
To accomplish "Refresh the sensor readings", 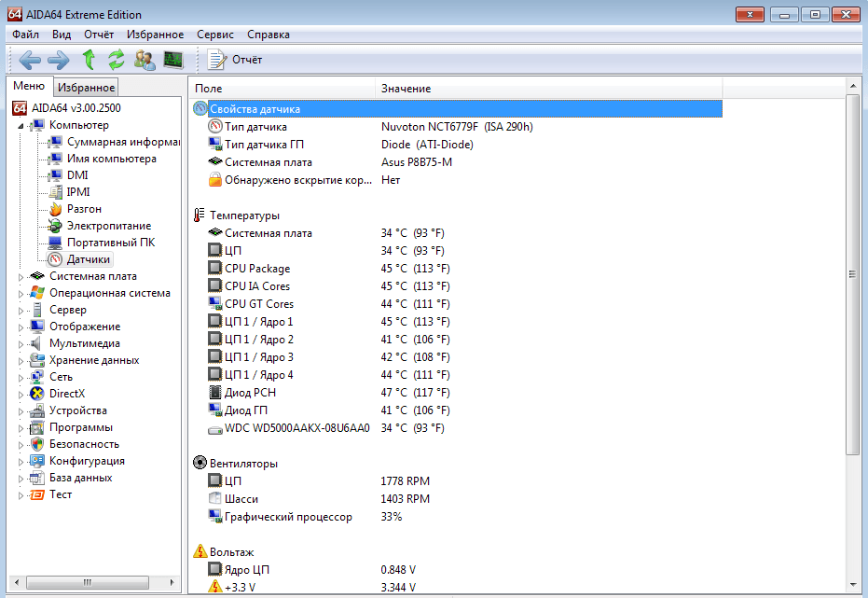I will (x=117, y=60).
